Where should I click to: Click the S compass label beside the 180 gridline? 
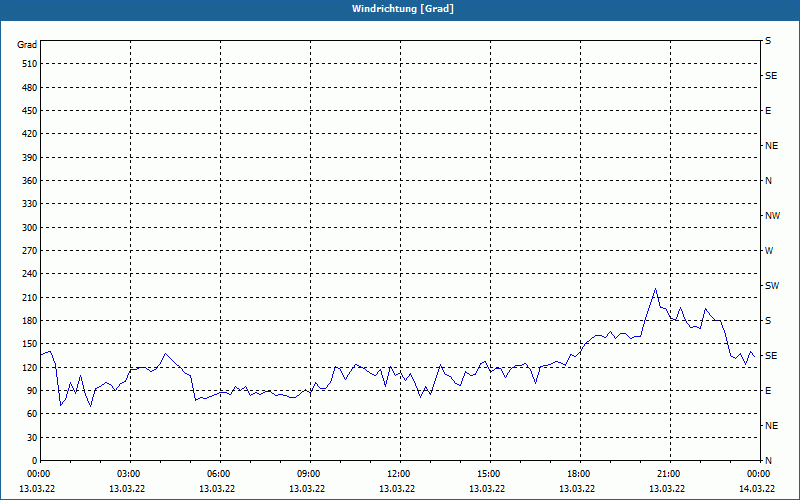point(768,321)
